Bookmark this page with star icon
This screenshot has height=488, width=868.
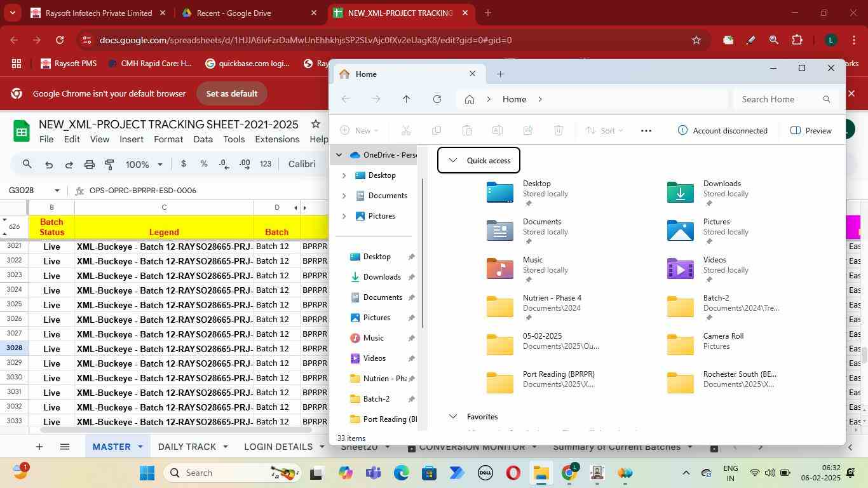pos(696,40)
